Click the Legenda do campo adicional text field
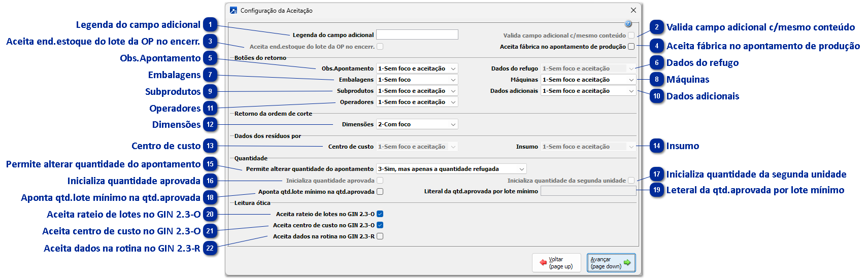Image resolution: width=868 pixels, height=280 pixels. [x=417, y=35]
